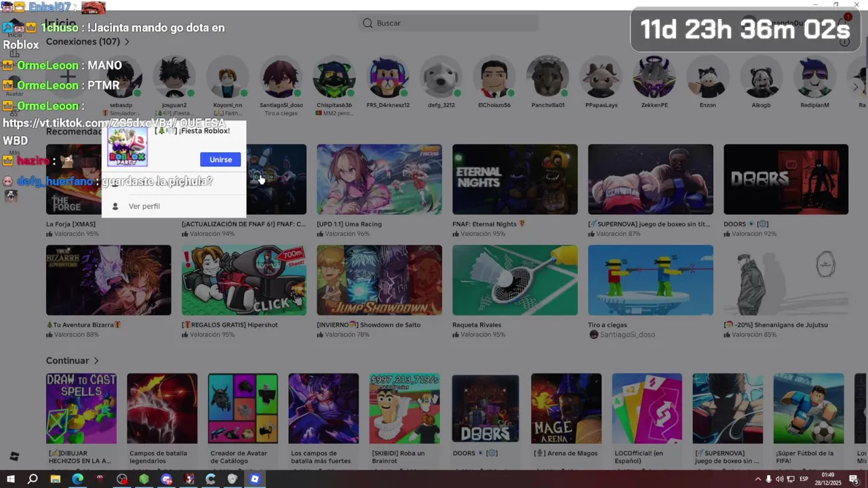Click the Unirse button in the popup
The height and width of the screenshot is (488, 868).
220,159
